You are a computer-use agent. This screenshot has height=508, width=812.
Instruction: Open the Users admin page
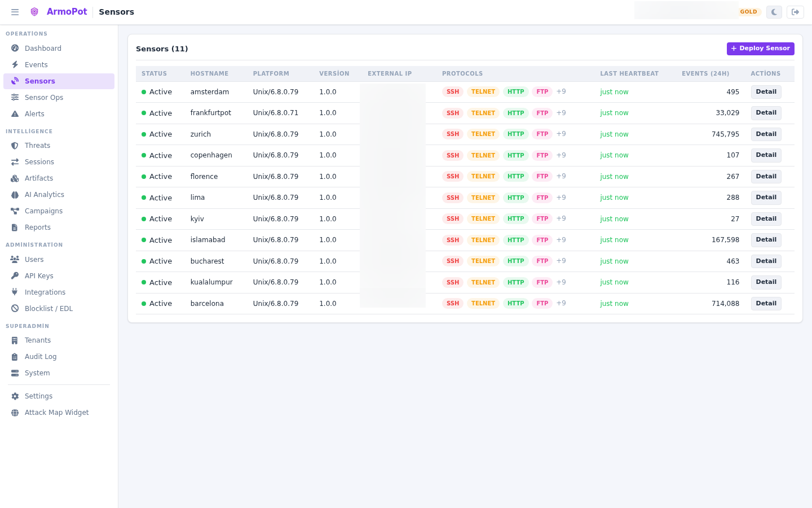[59, 260]
